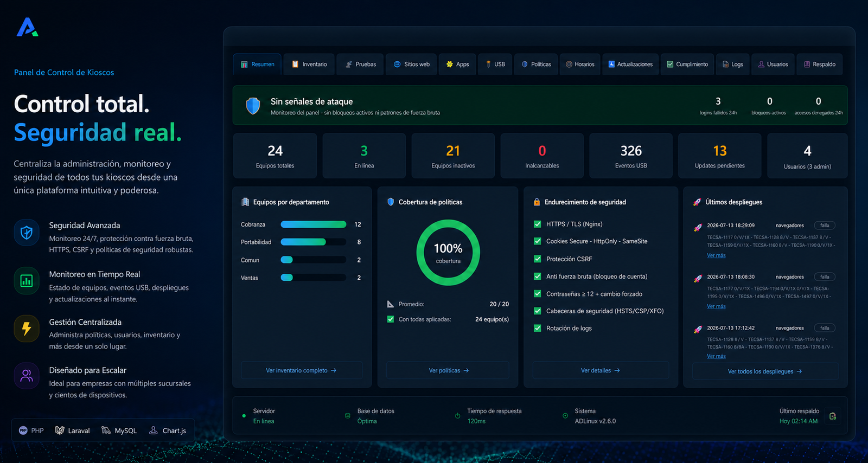
Task: Toggle the Rotación de logs checkbox
Action: tap(538, 328)
